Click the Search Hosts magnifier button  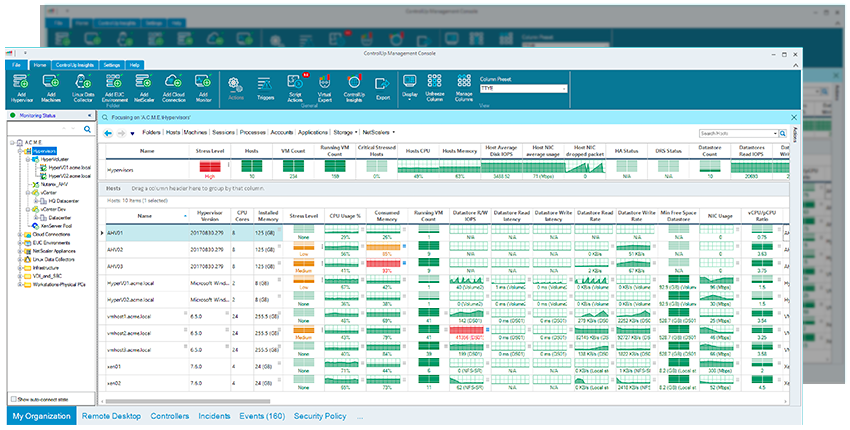point(783,133)
